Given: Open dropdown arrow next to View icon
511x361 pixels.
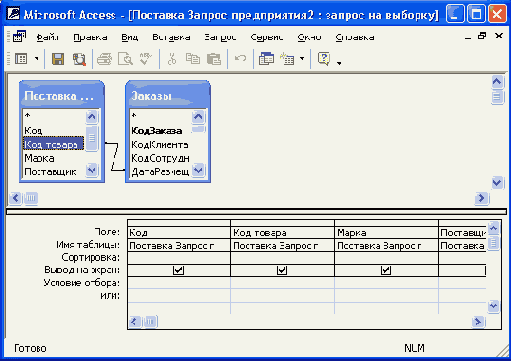Looking at the screenshot, I should coord(37,59).
